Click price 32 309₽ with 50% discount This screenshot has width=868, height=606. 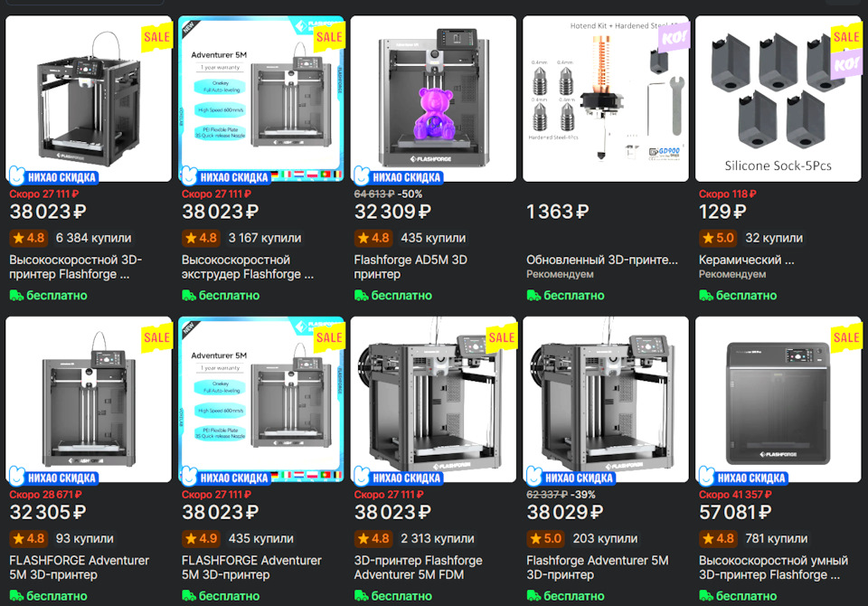pyautogui.click(x=392, y=212)
